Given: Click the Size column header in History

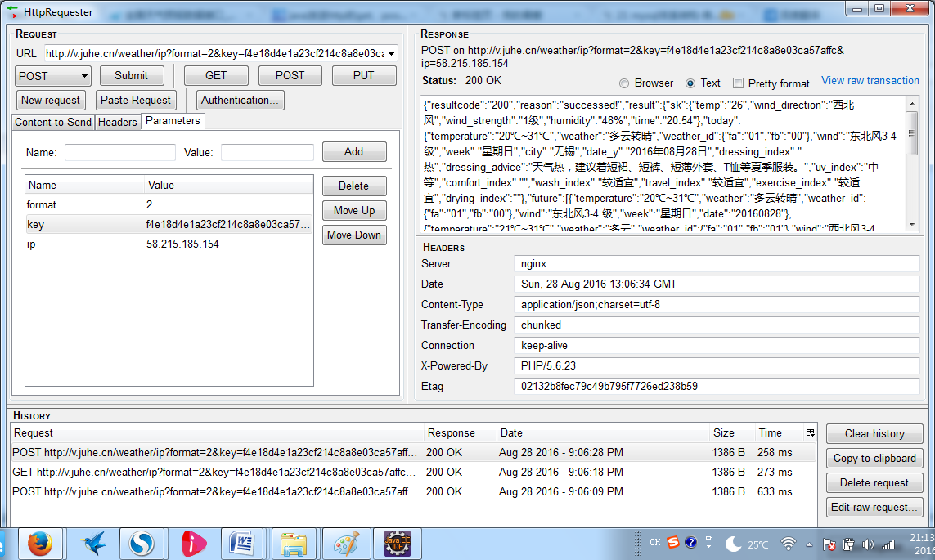Looking at the screenshot, I should [731, 432].
